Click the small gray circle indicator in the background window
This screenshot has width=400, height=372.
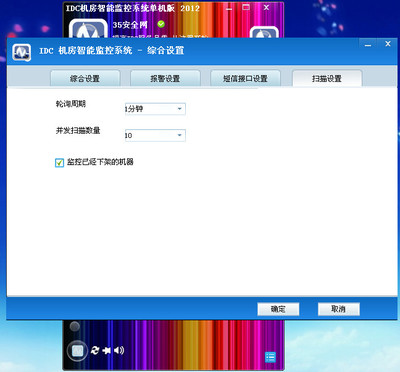click(75, 326)
